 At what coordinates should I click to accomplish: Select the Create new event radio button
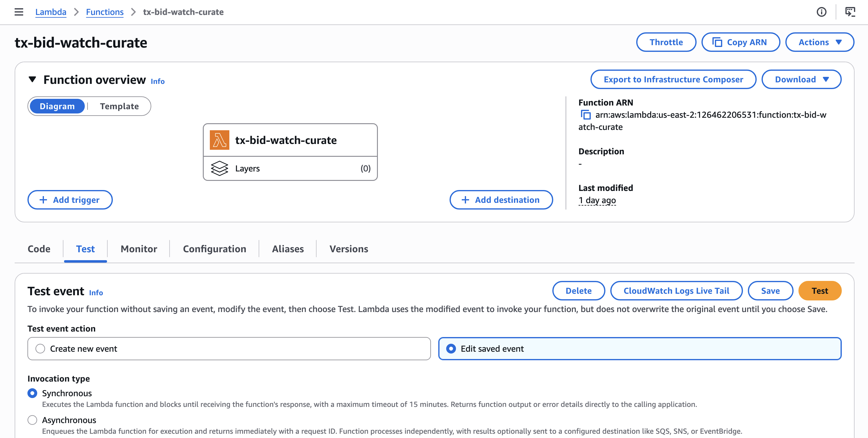[x=41, y=349]
